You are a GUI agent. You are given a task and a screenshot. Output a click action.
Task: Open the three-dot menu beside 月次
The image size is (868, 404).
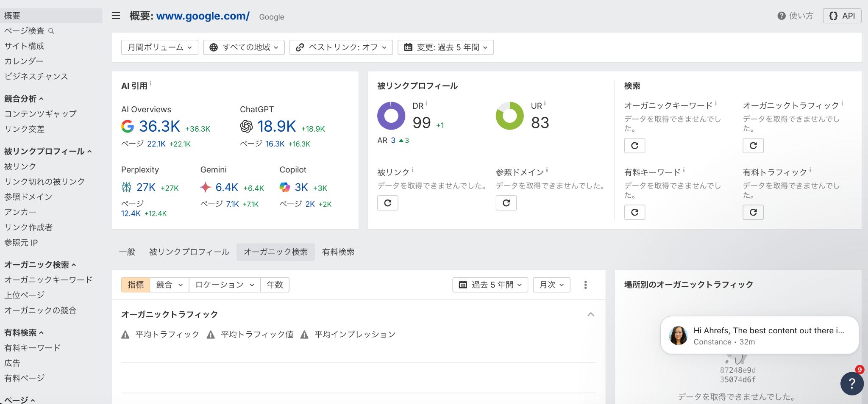click(x=585, y=285)
